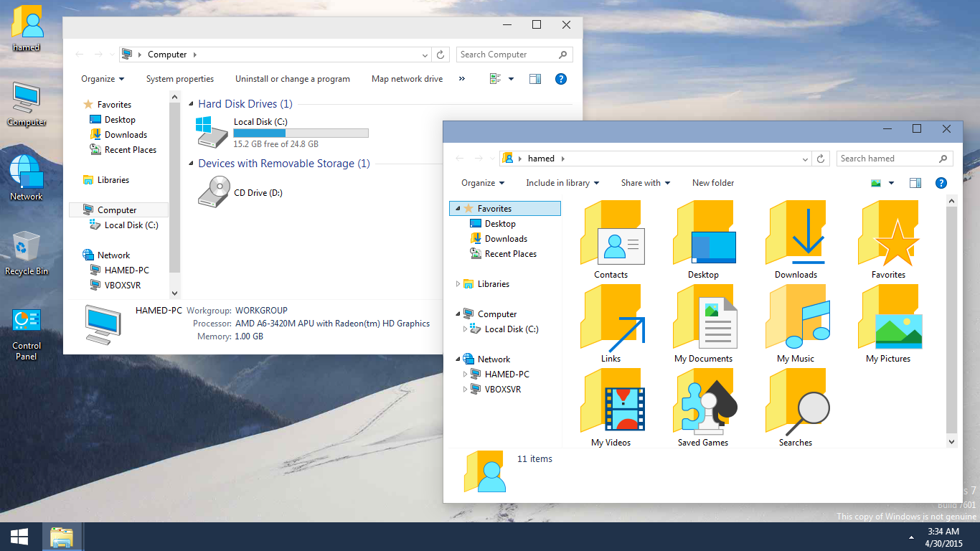
Task: Click the Local Disk (C:) capacity bar
Action: tap(301, 133)
